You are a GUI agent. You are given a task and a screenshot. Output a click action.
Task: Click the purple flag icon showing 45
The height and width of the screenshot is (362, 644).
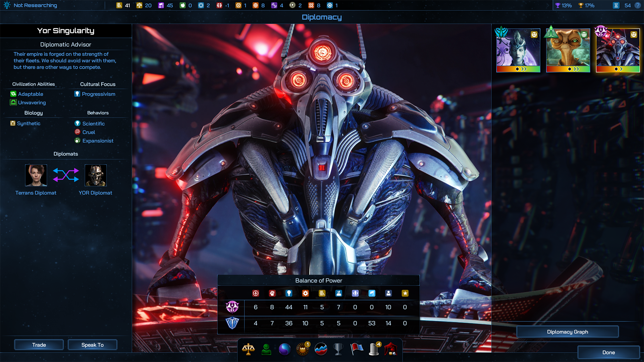click(x=161, y=5)
